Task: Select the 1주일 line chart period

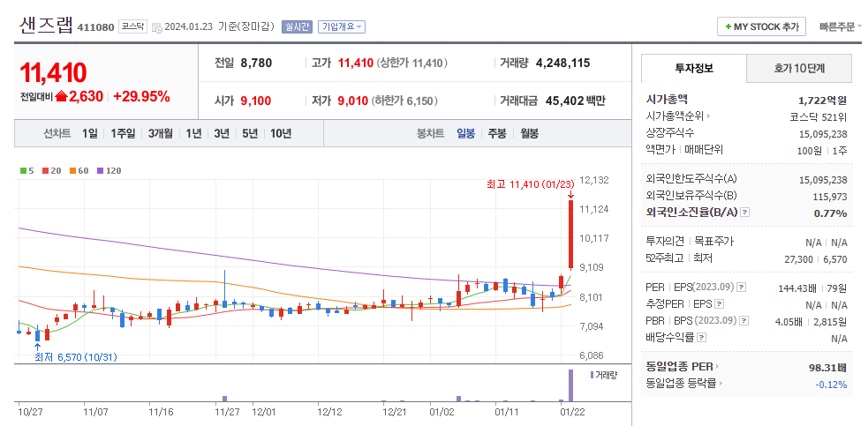Action: pos(123,133)
